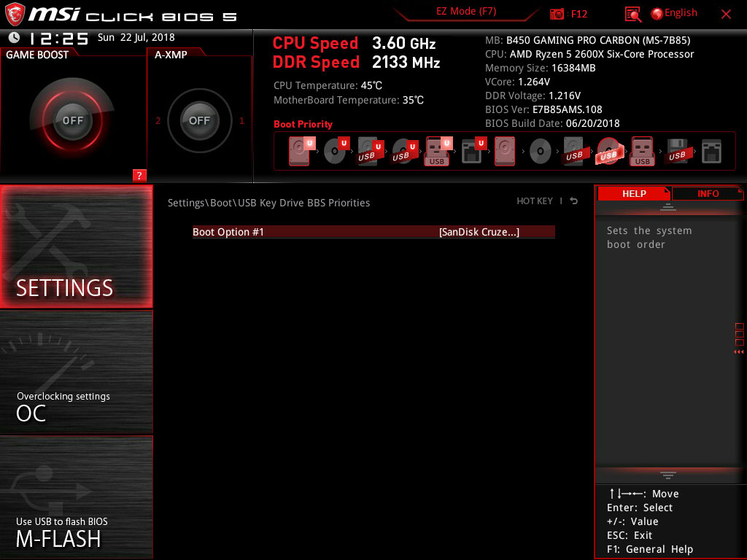
Task: Close the BIOS setup with X
Action: pyautogui.click(x=726, y=15)
